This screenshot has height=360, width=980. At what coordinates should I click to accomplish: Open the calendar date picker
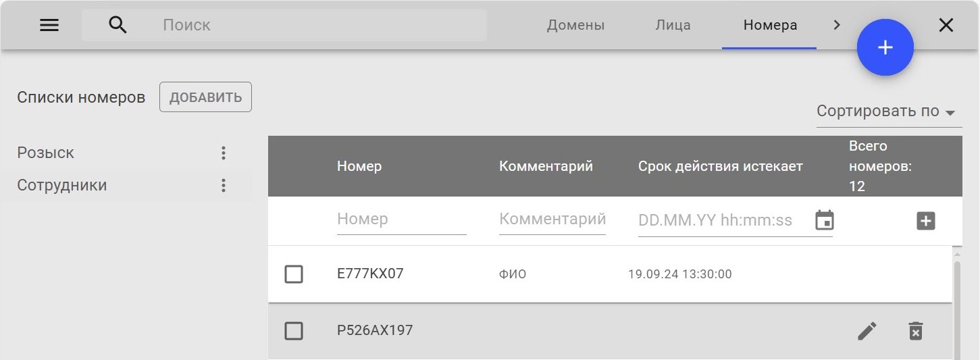point(824,220)
